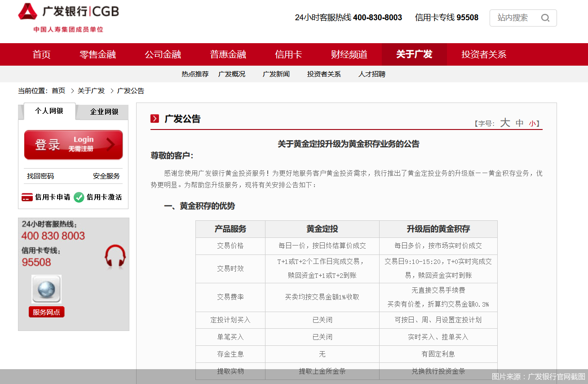Set font size to 大 (large)
Image resolution: width=588 pixels, height=384 pixels.
[505, 123]
